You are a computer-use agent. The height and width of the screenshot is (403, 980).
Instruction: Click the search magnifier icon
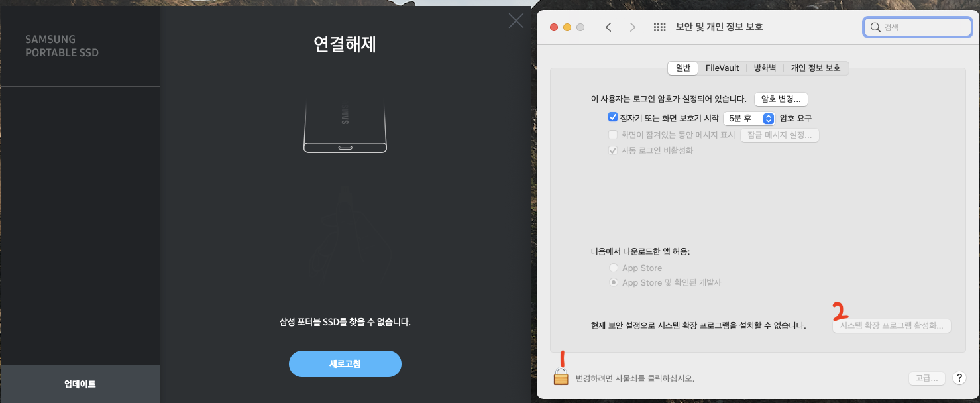[x=876, y=27]
